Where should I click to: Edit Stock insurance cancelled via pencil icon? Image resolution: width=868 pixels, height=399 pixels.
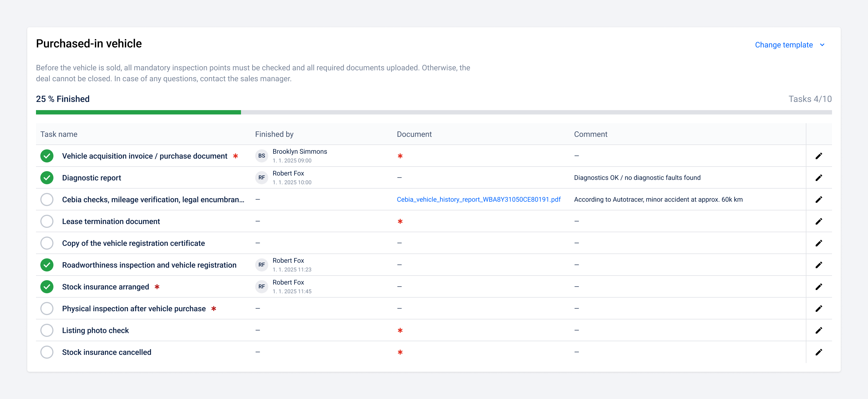(819, 352)
